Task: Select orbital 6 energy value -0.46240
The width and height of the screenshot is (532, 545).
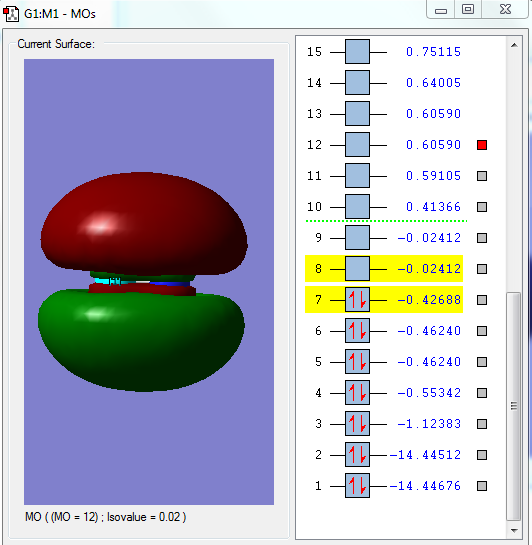Action: (x=429, y=331)
